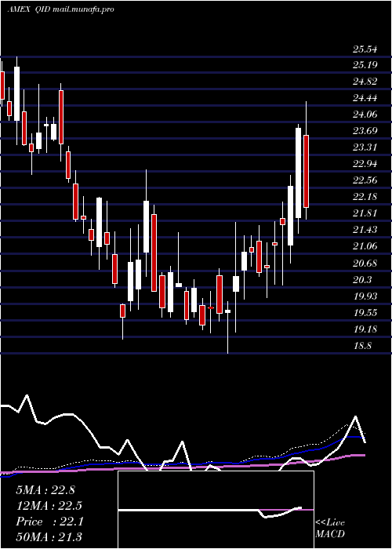Viewport: 392px width, 549px height.
Task: Click the 24.82 price axis label
Action: point(365,82)
